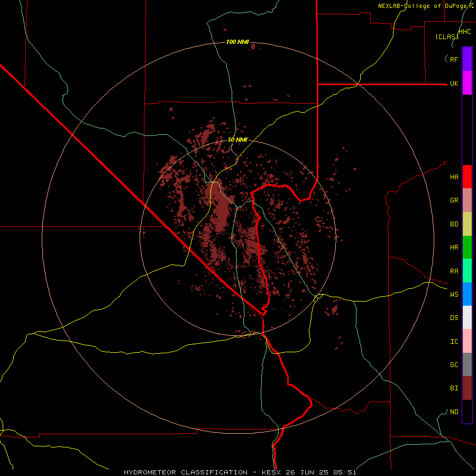Viewport: 476px width, 476px height.
Task: Click the dark red BI swatch
Action: pyautogui.click(x=467, y=388)
